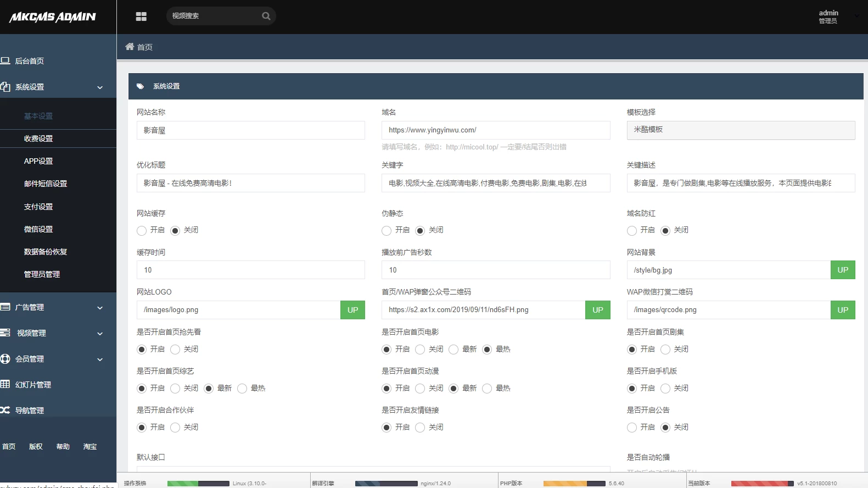Click the home icon in breadcrumb
This screenshot has height=488, width=868.
(x=130, y=47)
